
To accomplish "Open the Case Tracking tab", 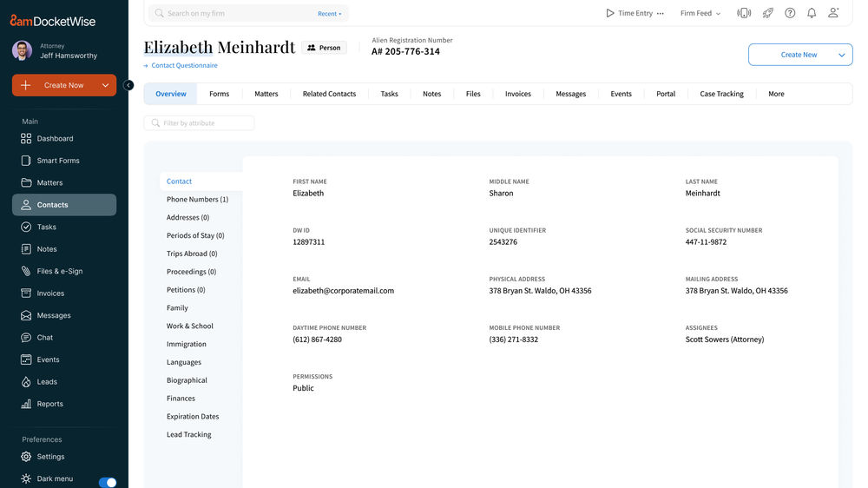I will pos(721,94).
